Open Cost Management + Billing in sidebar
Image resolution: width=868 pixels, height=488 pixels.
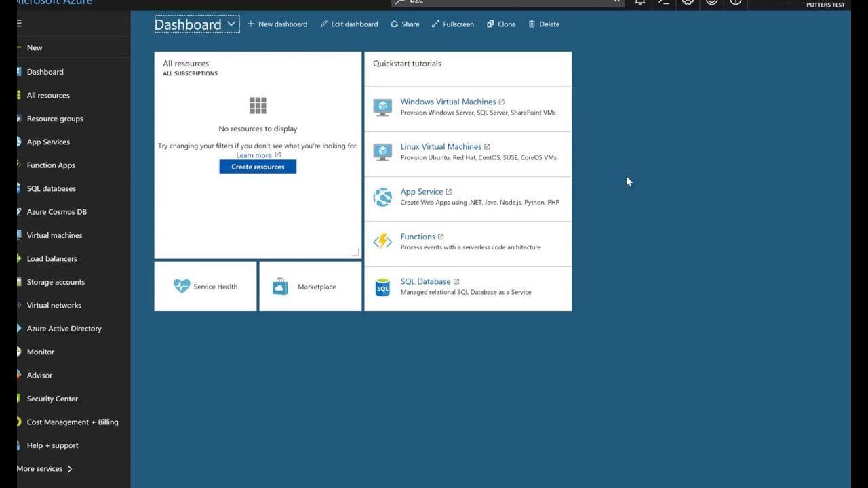[73, 422]
